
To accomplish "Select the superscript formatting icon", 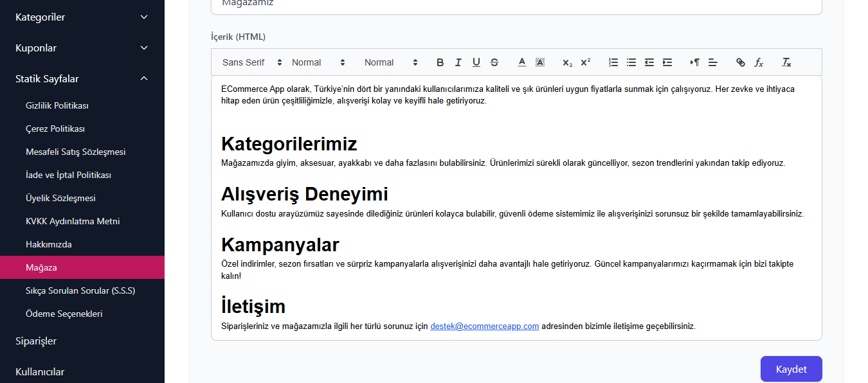I will [585, 62].
